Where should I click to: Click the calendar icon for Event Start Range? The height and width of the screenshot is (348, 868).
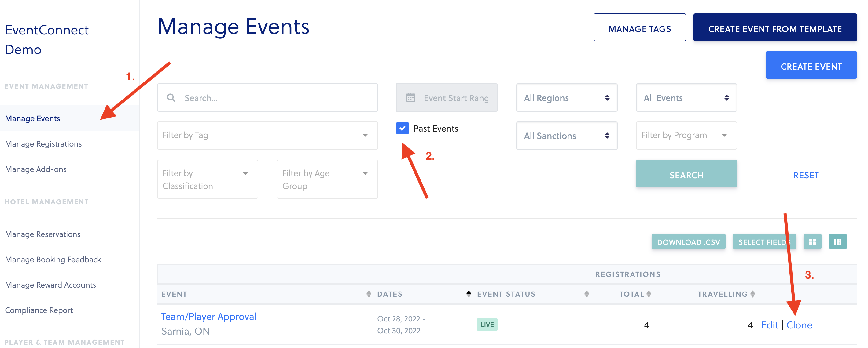(410, 98)
